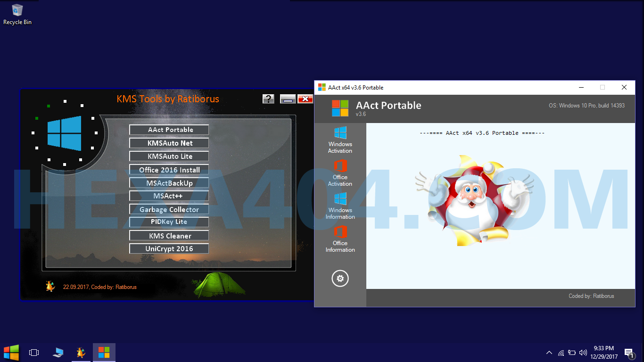
Task: Close the KMS Tools window
Action: (x=305, y=99)
